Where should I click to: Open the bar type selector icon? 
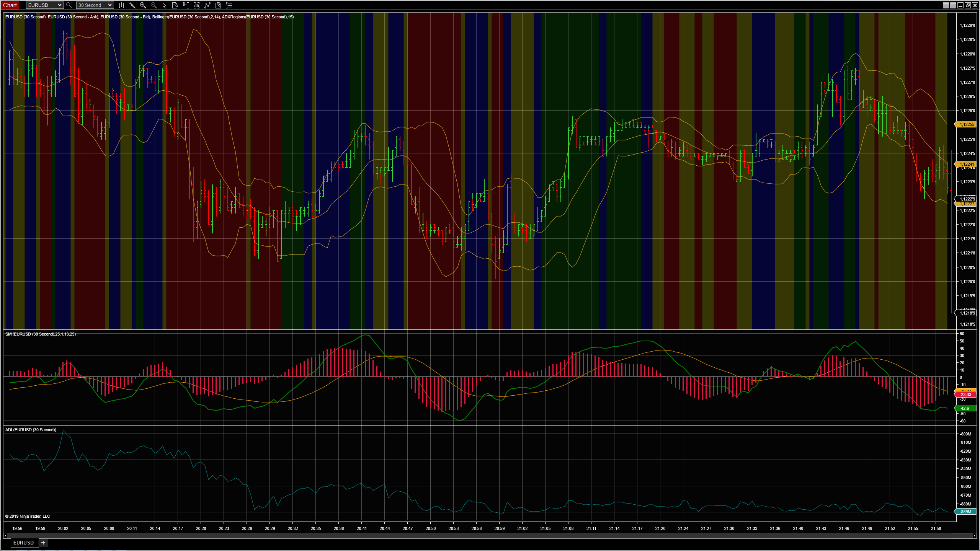[x=121, y=5]
